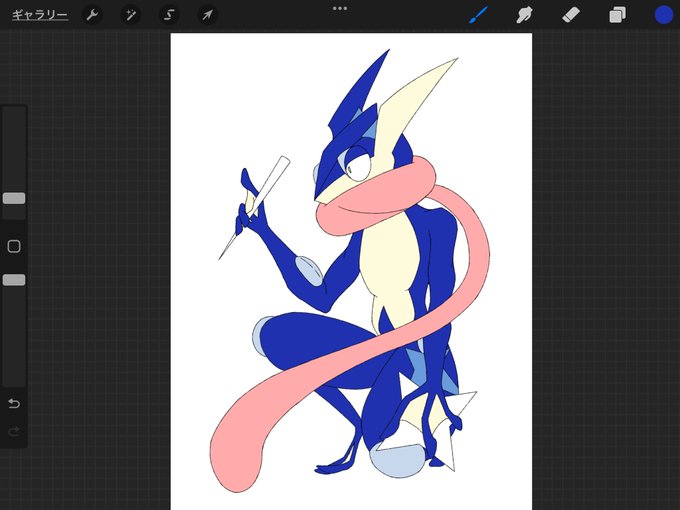Open the blue active color picker
The image size is (680, 510).
664,15
